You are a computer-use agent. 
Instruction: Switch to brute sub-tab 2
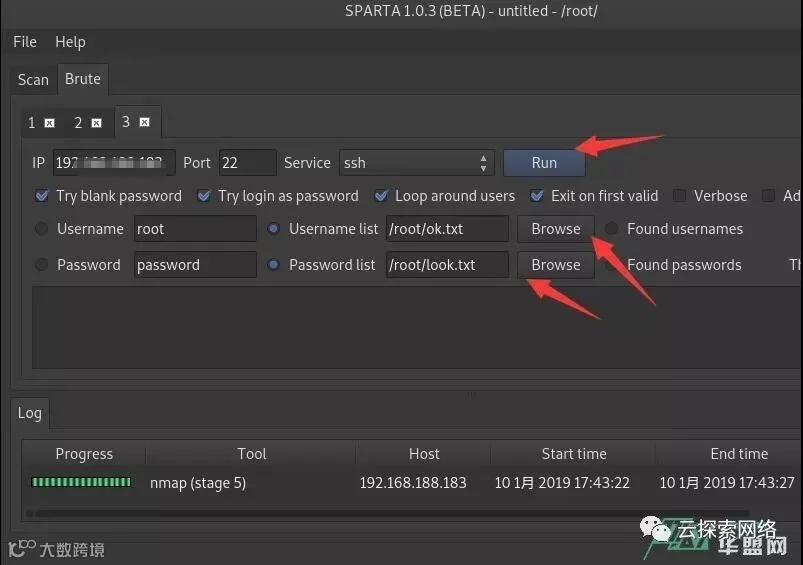pos(78,123)
